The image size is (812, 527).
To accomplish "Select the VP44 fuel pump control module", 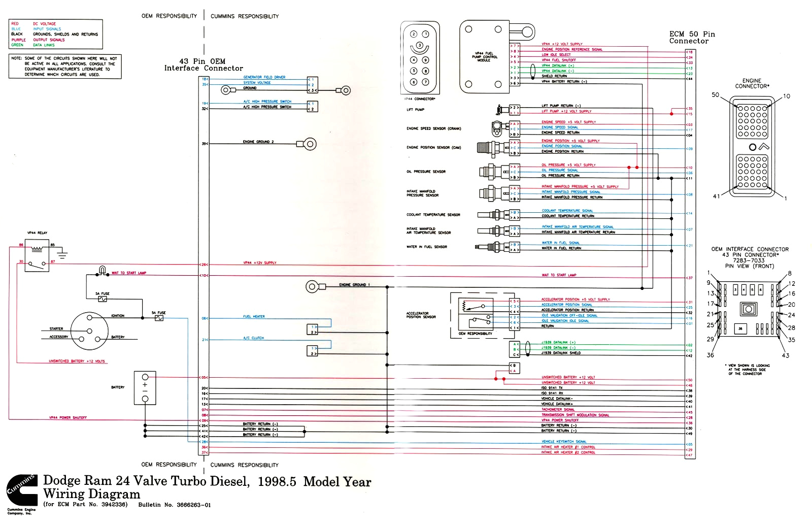I will 485,56.
